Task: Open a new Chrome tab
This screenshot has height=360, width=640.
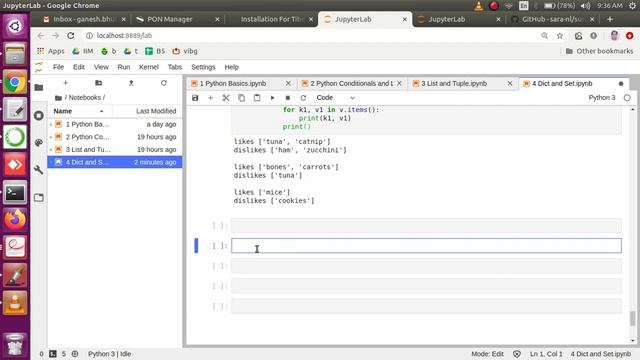Action: [610, 19]
